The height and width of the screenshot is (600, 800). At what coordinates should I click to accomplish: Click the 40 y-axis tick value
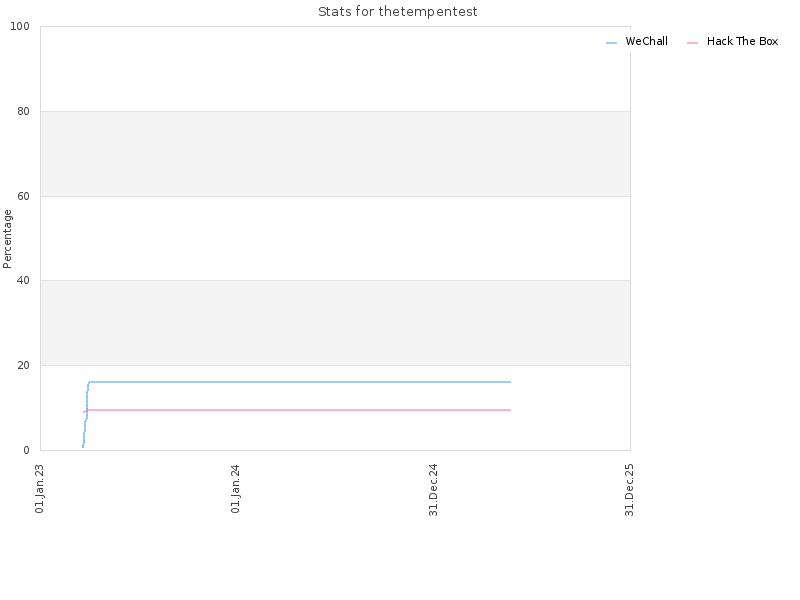pos(23,281)
